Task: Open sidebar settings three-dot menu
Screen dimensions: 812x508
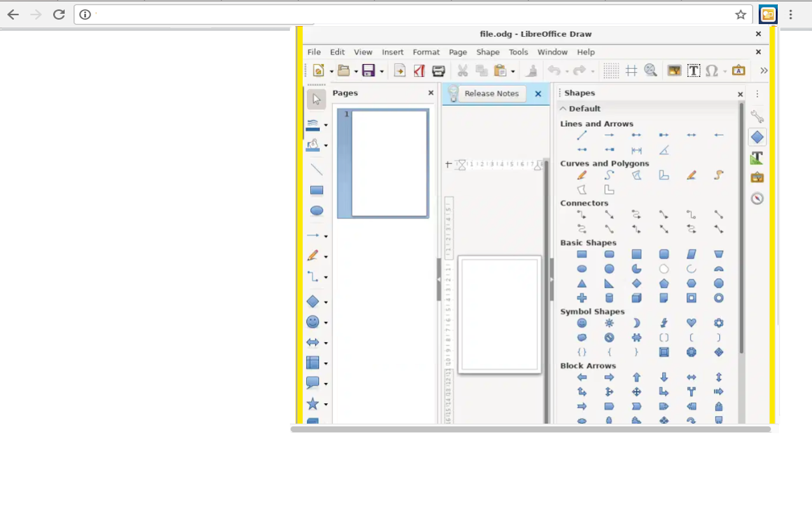Action: click(757, 94)
